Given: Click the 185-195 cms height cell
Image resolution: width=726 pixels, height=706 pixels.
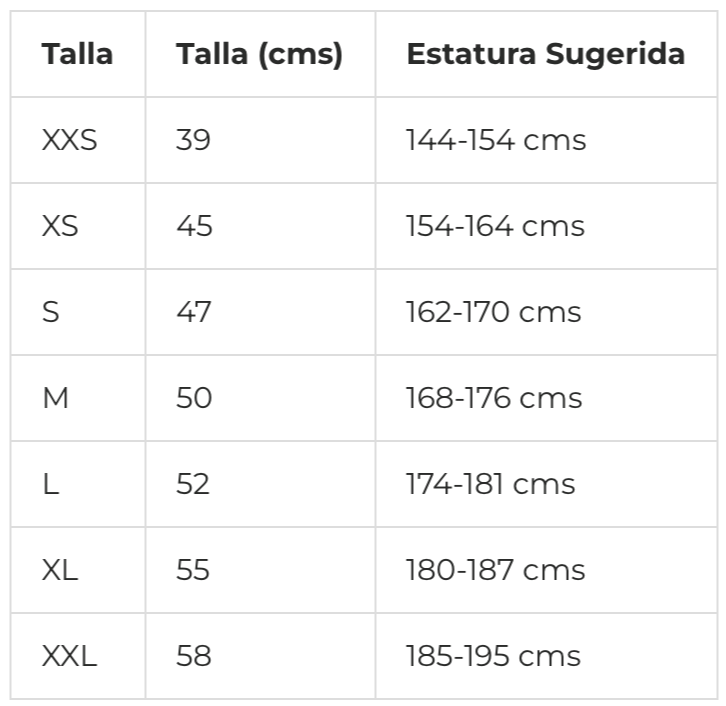Looking at the screenshot, I should [546, 656].
